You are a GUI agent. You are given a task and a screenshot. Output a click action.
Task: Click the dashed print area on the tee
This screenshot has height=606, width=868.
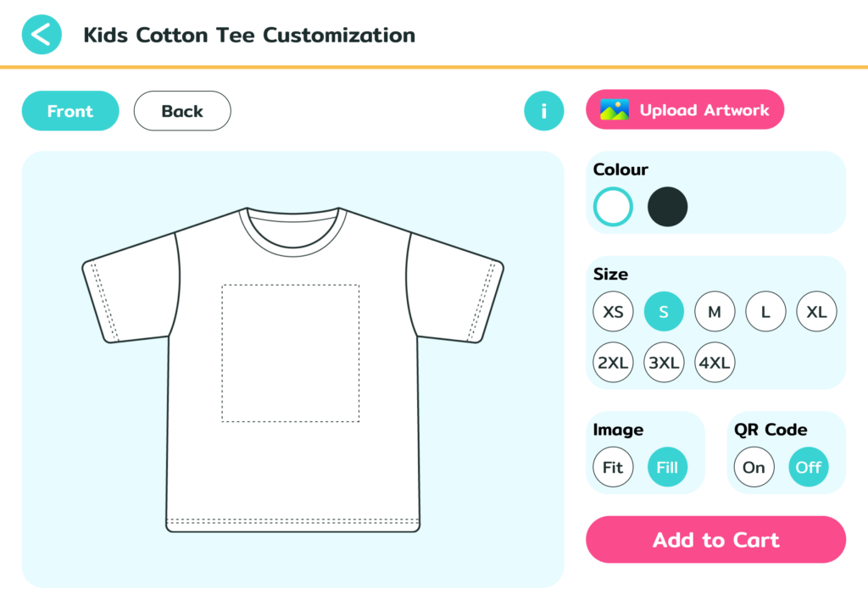(291, 352)
